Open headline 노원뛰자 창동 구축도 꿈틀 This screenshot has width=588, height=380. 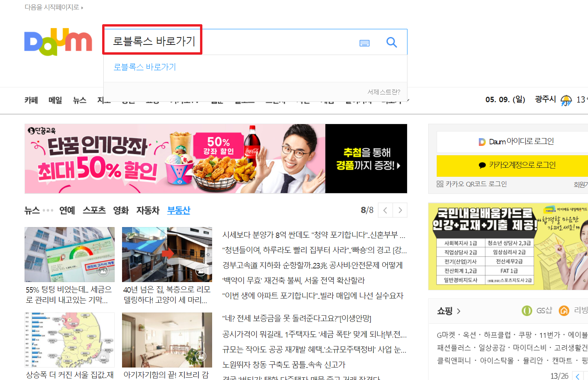[284, 365]
